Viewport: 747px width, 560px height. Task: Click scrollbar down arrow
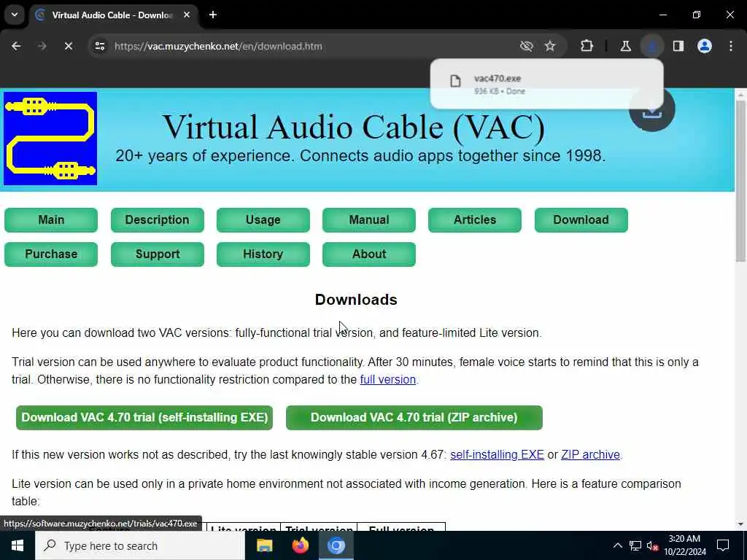point(740,525)
